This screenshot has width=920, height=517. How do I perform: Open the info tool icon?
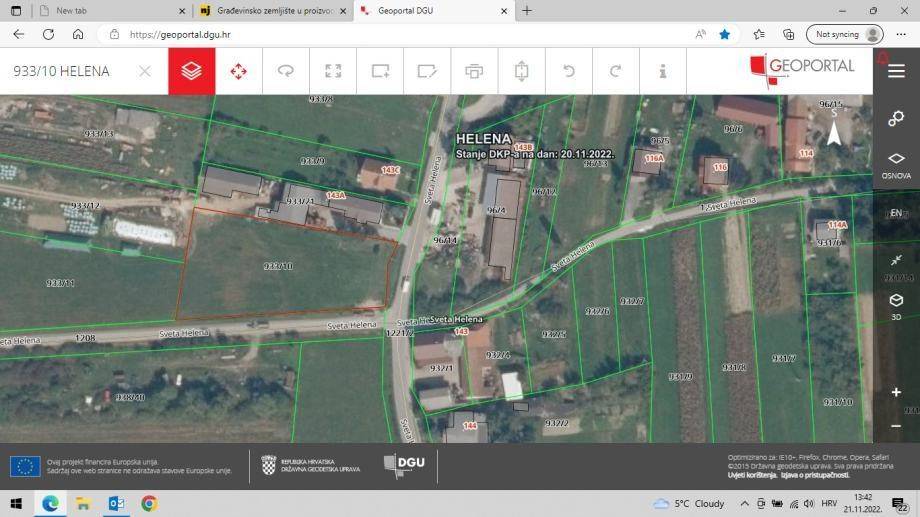pyautogui.click(x=662, y=71)
